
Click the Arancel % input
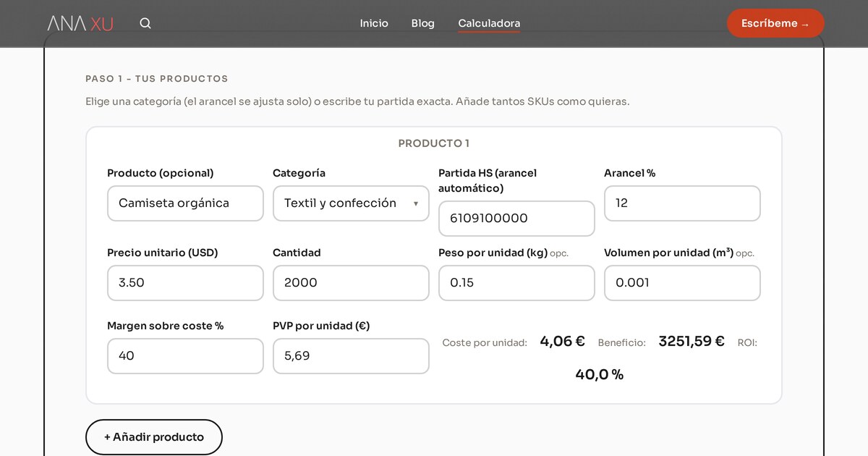click(x=682, y=203)
